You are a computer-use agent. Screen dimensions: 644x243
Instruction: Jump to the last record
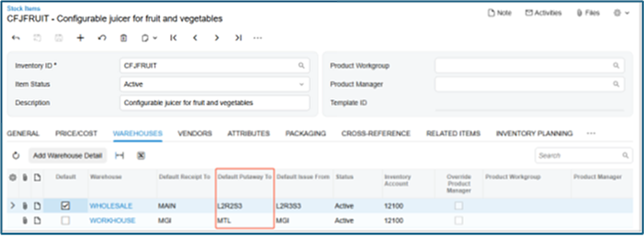pos(238,38)
